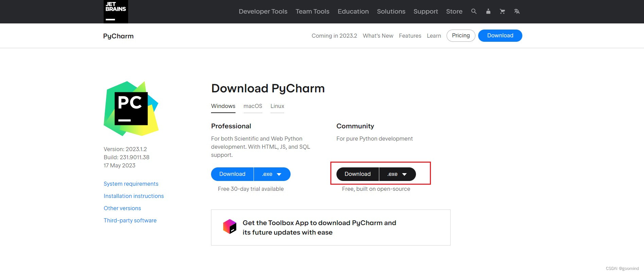Open the What's New page
Image resolution: width=644 pixels, height=274 pixels.
coord(378,36)
